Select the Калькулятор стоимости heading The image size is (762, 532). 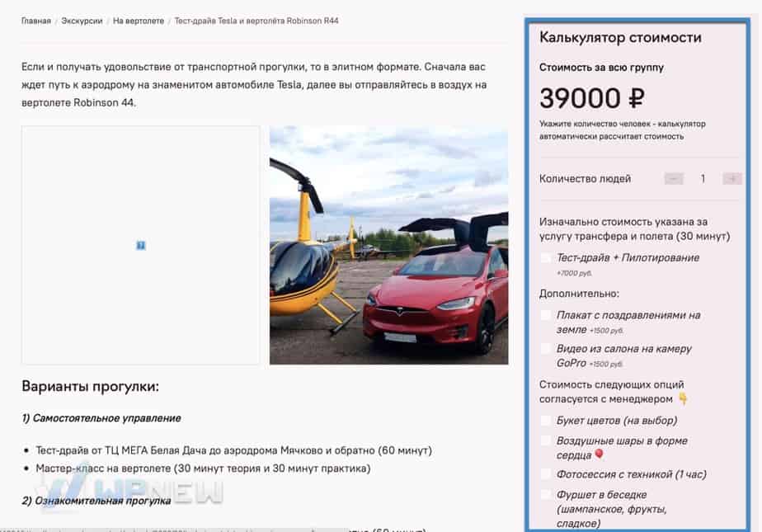(620, 37)
